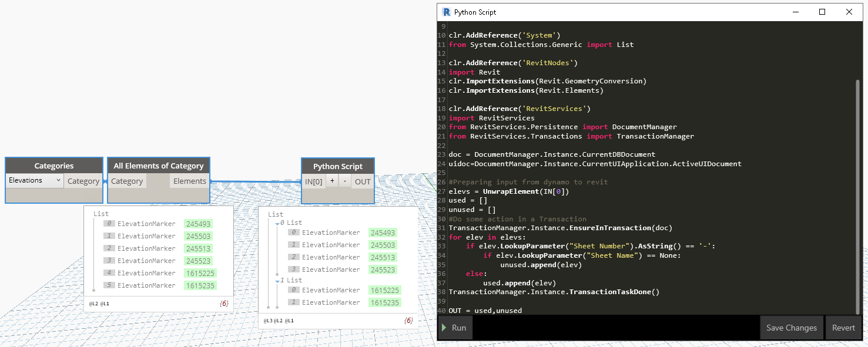Screen dimensions: 868x347
Task: Click line 18 AddReference('RevitServices')
Action: click(x=520, y=109)
